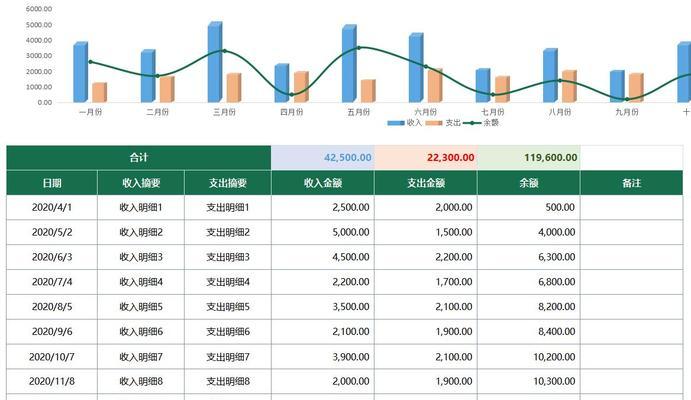This screenshot has width=691, height=400.
Task: Select the 余额 column header
Action: coord(529,183)
